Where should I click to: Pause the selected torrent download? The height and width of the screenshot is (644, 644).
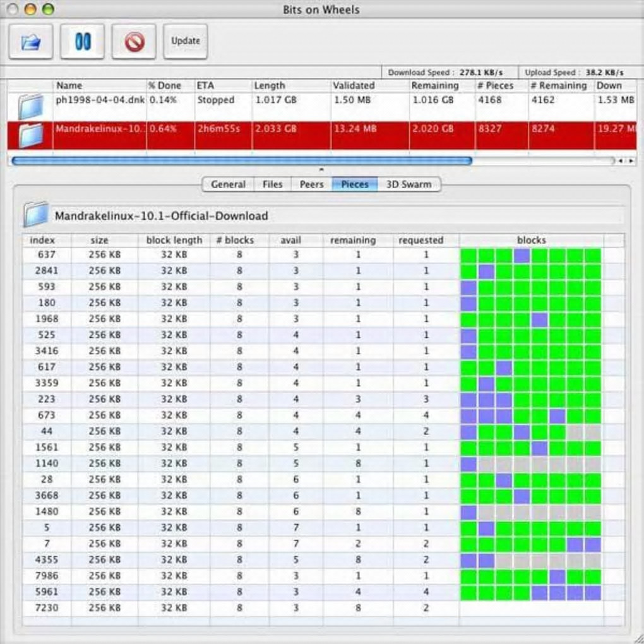(x=83, y=42)
